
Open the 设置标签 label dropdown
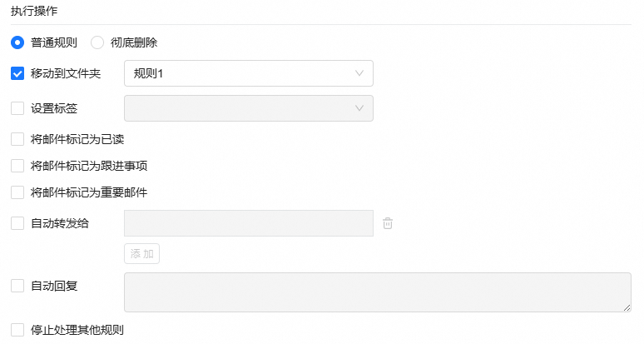[x=248, y=108]
